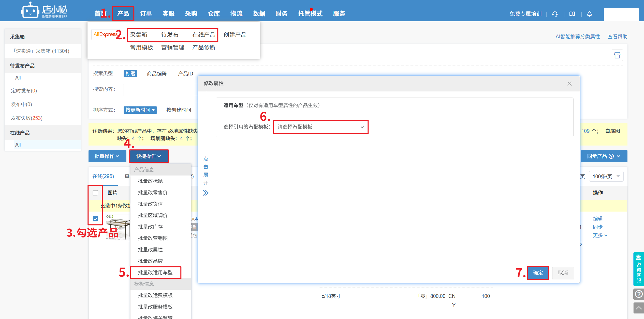Choose 批量改适用车型 from menu
This screenshot has width=644, height=319.
pyautogui.click(x=155, y=273)
